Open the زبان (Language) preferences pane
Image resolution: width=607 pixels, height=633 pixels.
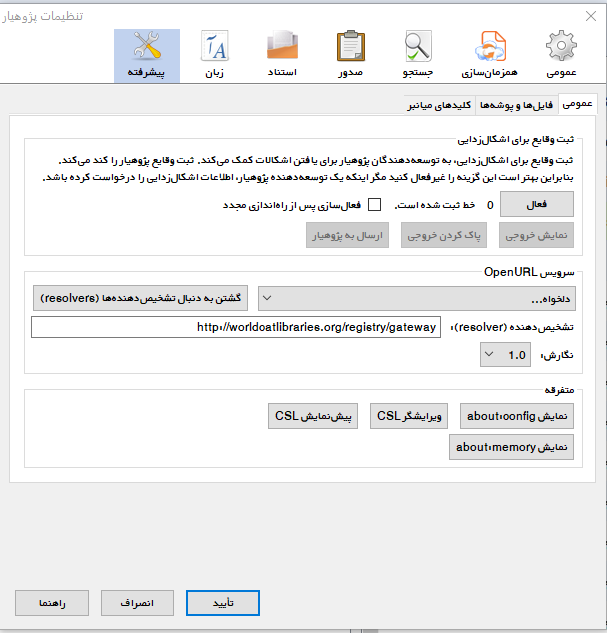pos(215,55)
